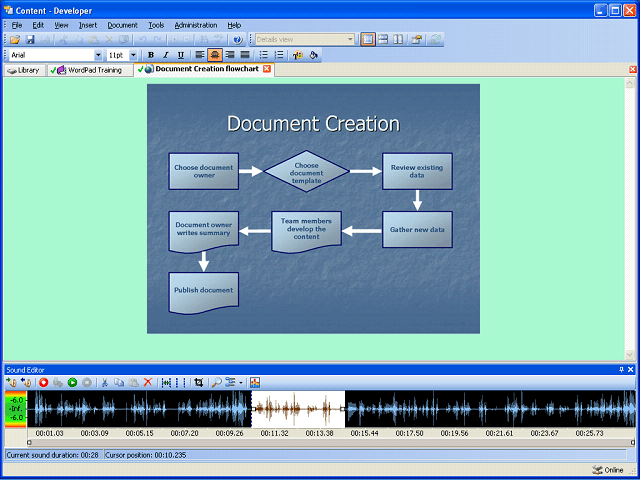
Task: Open the Help question mark icon
Action: click(238, 40)
